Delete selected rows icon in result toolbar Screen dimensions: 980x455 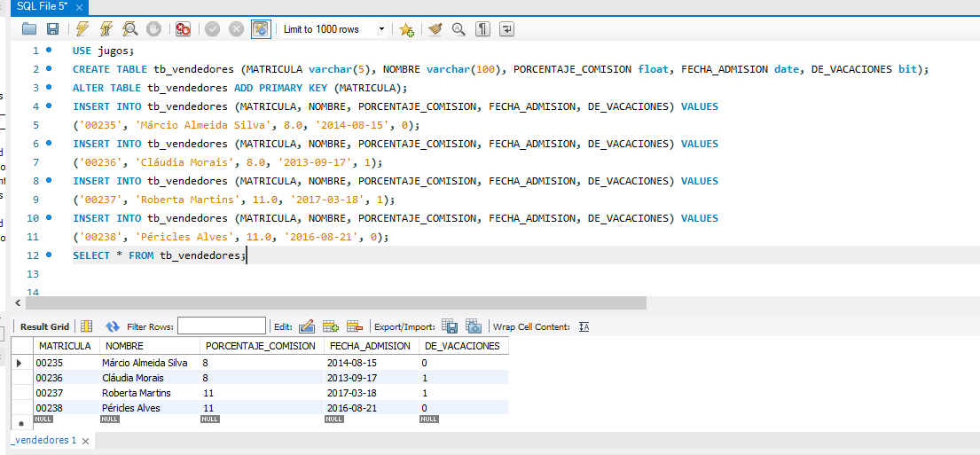355,326
